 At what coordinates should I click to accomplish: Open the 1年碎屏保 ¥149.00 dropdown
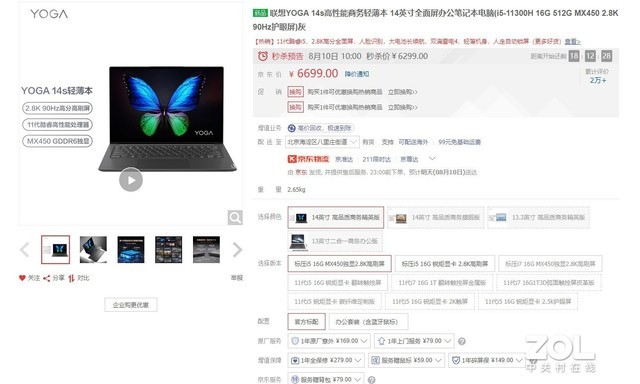point(487,360)
